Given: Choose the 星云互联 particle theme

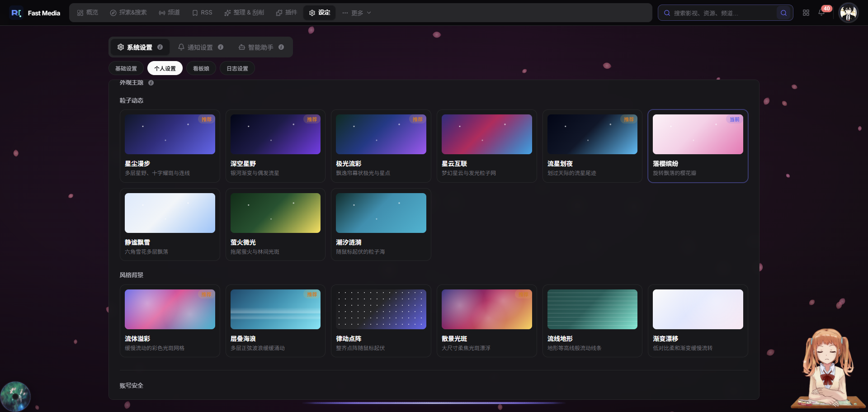Looking at the screenshot, I should pos(487,146).
